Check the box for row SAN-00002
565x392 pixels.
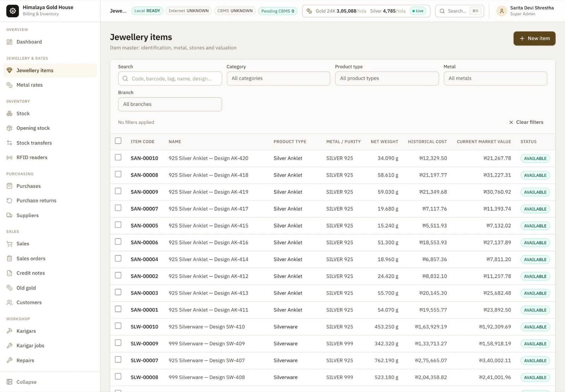point(118,275)
